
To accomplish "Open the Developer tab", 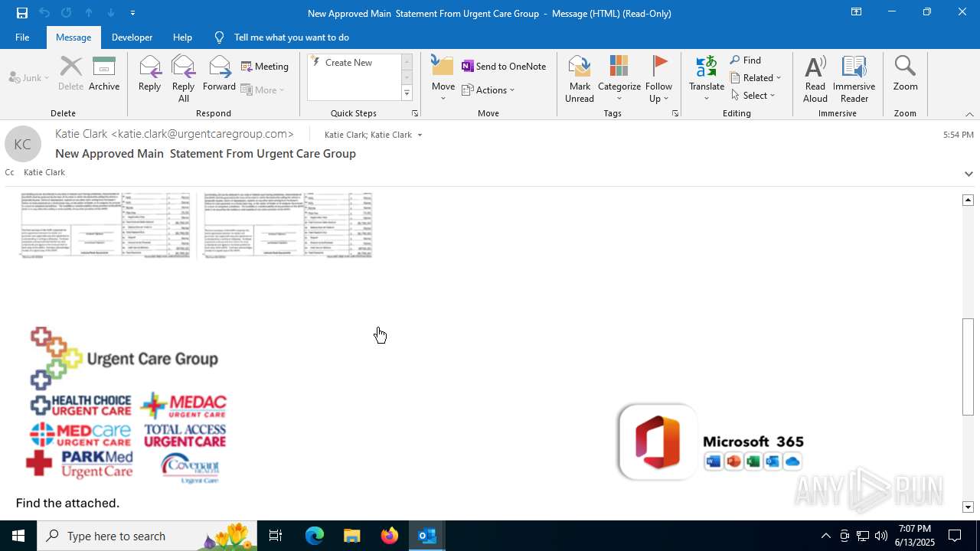I will click(x=132, y=37).
